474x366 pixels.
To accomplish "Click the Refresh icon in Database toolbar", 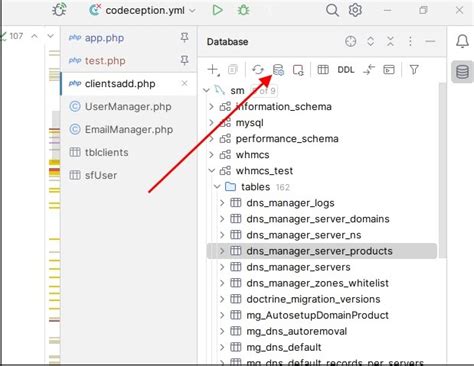I will pyautogui.click(x=258, y=70).
